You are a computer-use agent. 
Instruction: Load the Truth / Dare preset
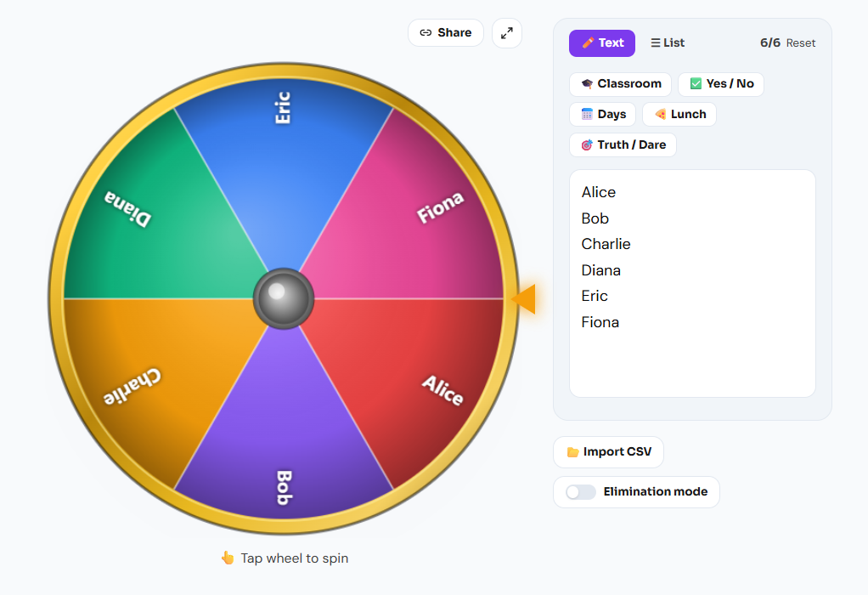pos(623,145)
